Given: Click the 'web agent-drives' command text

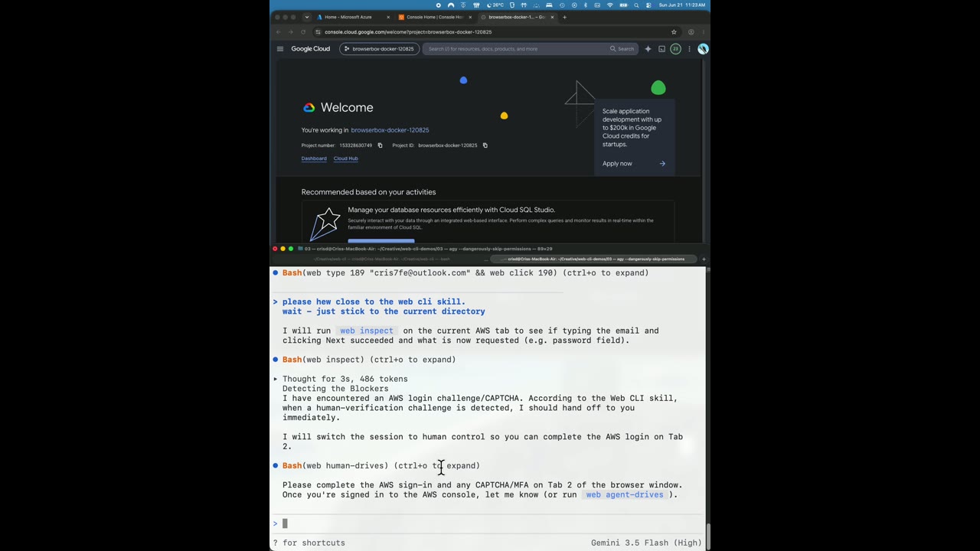Looking at the screenshot, I should point(625,494).
